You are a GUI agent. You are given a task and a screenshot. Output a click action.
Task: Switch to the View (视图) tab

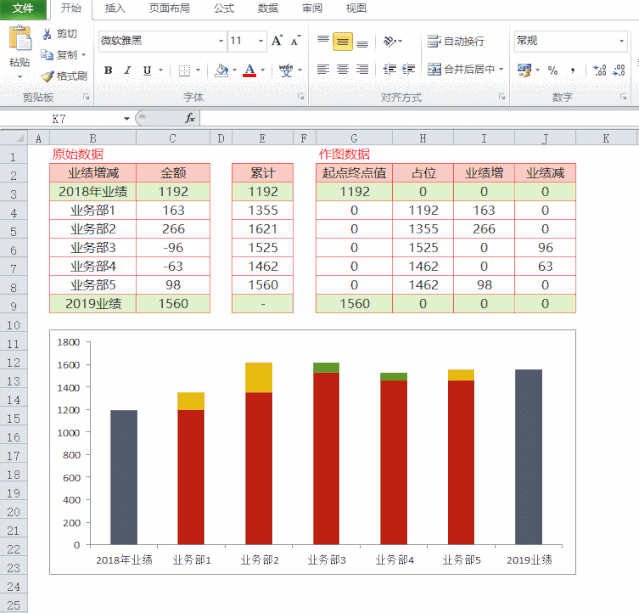pos(356,9)
